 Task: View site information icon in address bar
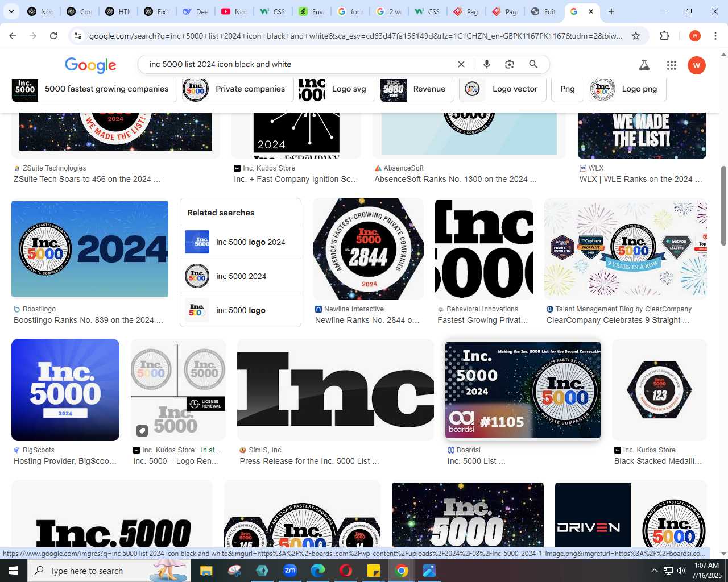click(78, 36)
